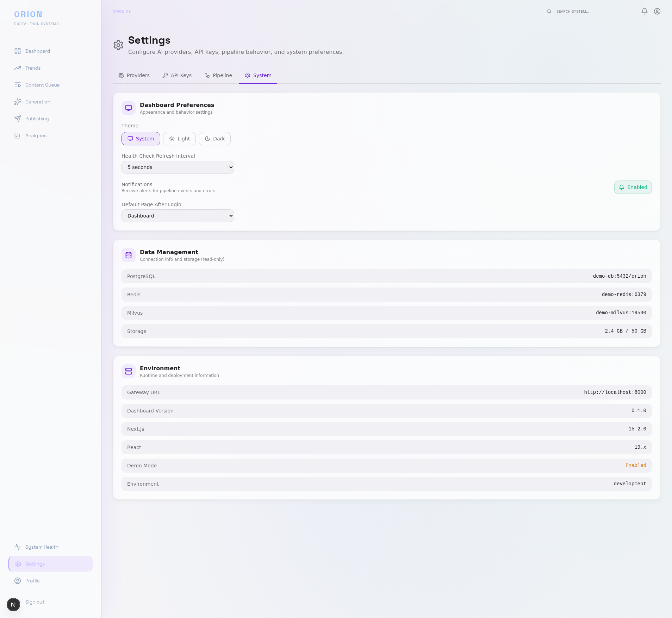Screen dimensions: 672x618
Task: Expand the Default Page After Login dropdown
Action: pos(178,216)
